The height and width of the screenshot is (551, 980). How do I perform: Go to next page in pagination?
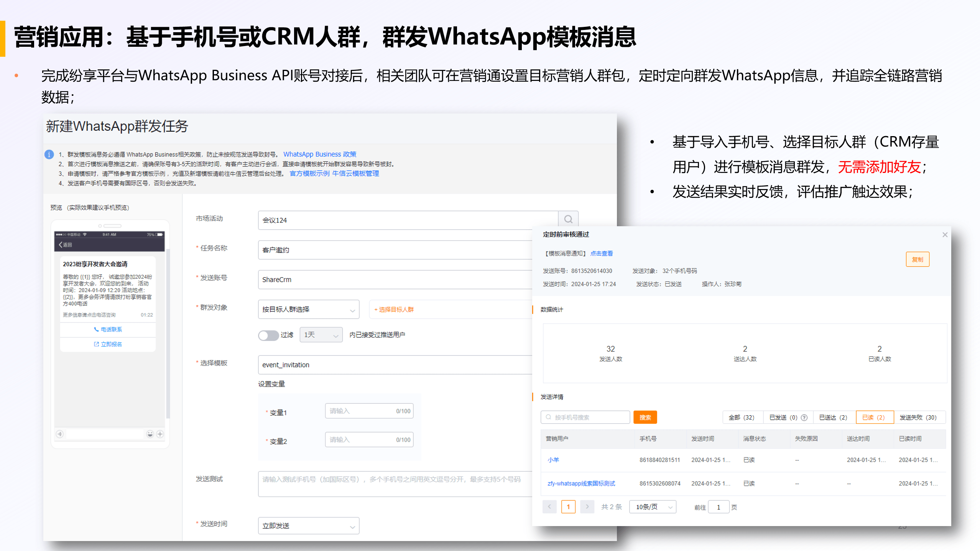(587, 507)
